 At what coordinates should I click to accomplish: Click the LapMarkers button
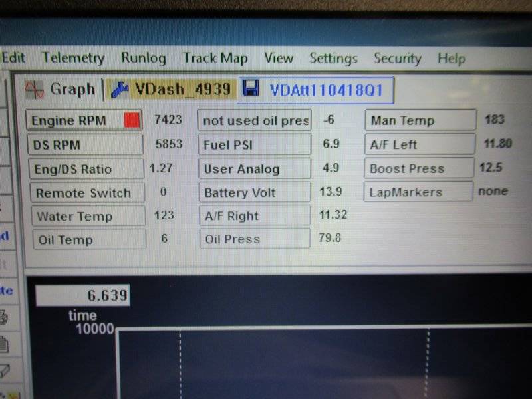tap(418, 192)
